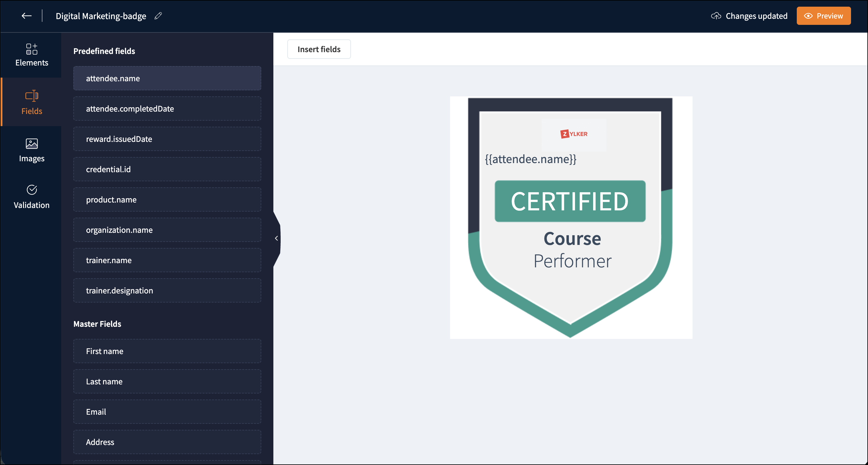The image size is (868, 465).
Task: Choose the trainer.designation field
Action: 167,290
